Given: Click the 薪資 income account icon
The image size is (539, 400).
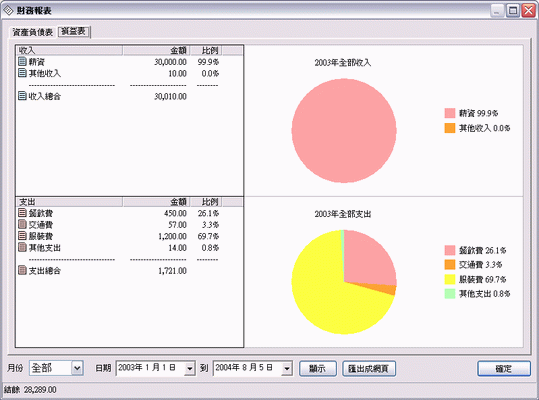Looking at the screenshot, I should tap(22, 62).
